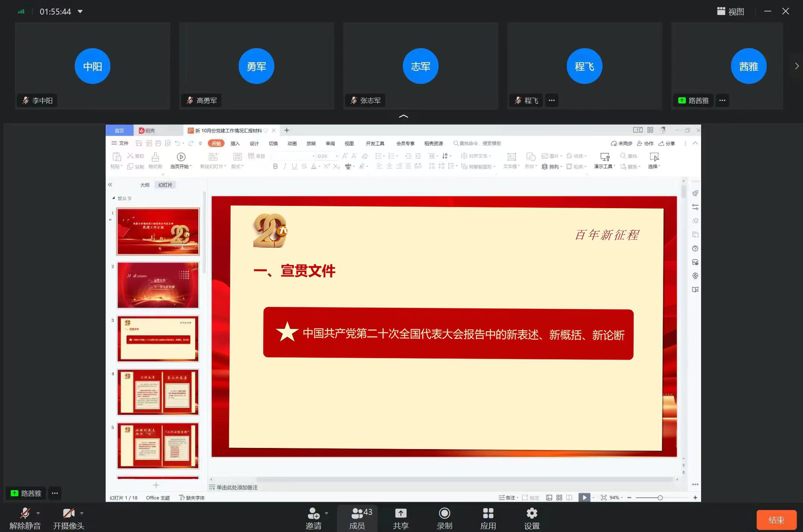Toggle Strikethrough formatting
803x532 pixels.
point(304,166)
